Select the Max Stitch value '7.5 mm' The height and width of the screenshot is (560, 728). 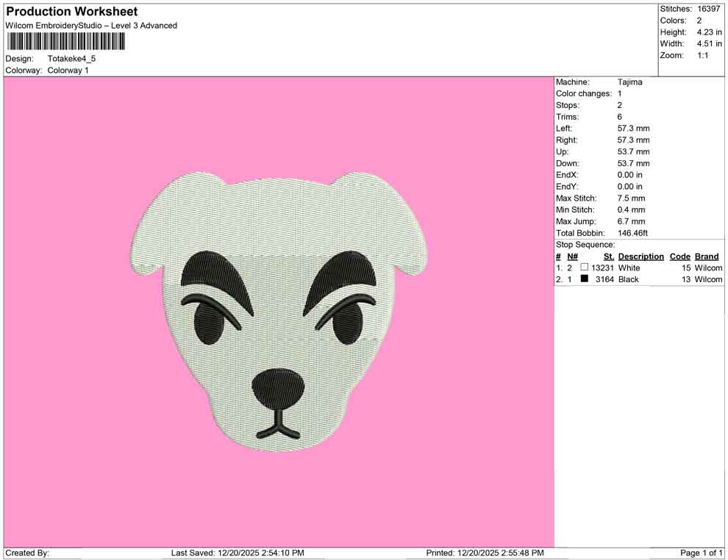632,198
